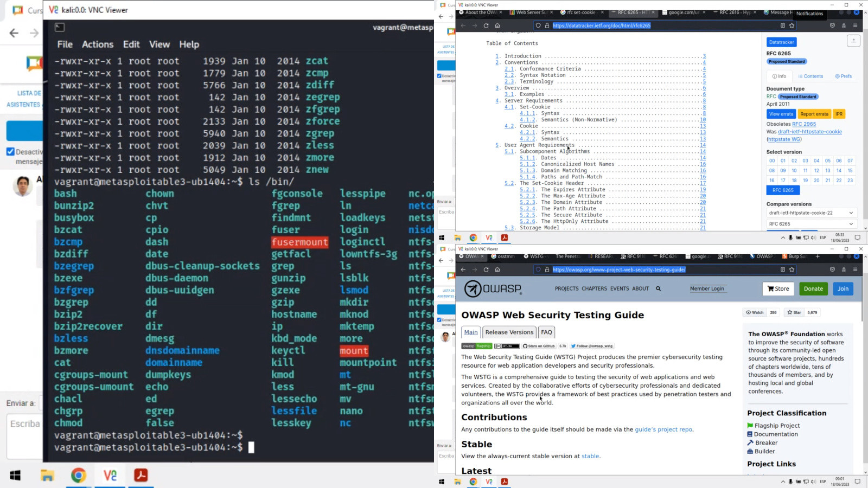This screenshot has height=488, width=868.
Task: Open the Windows Start menu in the large taskbar
Action: click(15, 476)
